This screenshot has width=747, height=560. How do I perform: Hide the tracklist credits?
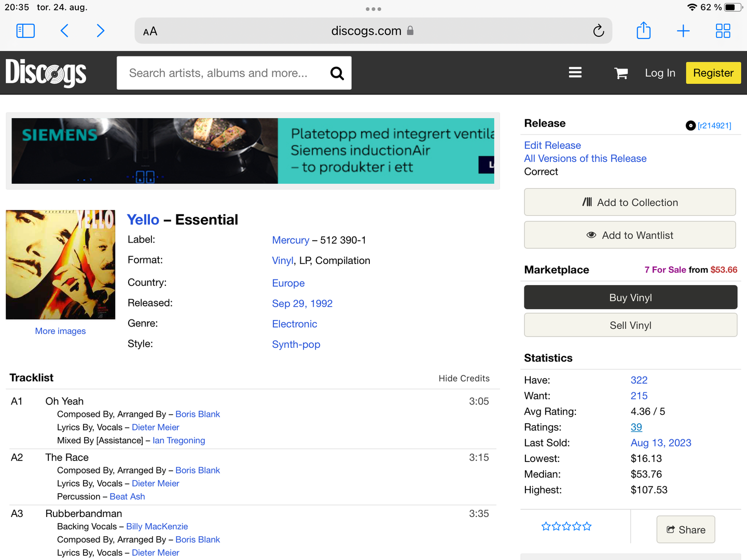point(464,379)
